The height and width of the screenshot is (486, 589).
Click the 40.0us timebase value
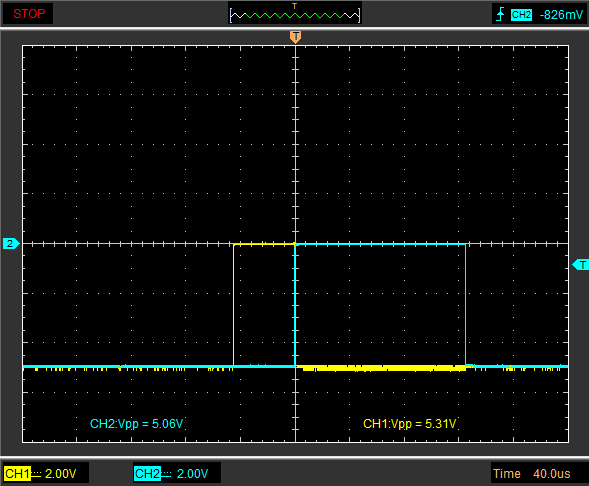[551, 474]
